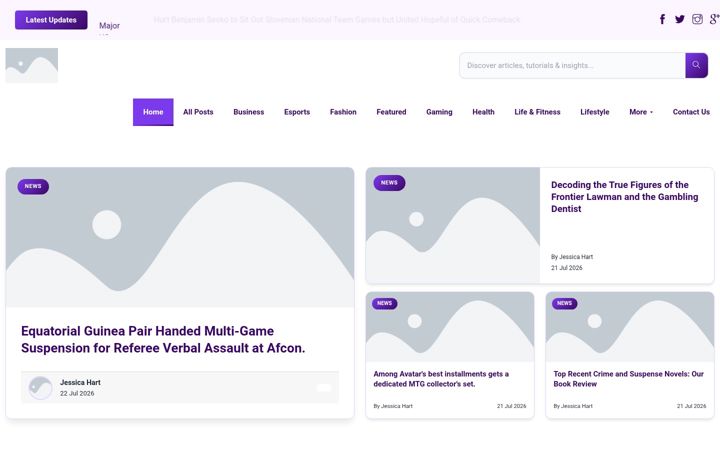
Task: Open the Equatorial Guinea Pair suspension headline
Action: (x=163, y=339)
